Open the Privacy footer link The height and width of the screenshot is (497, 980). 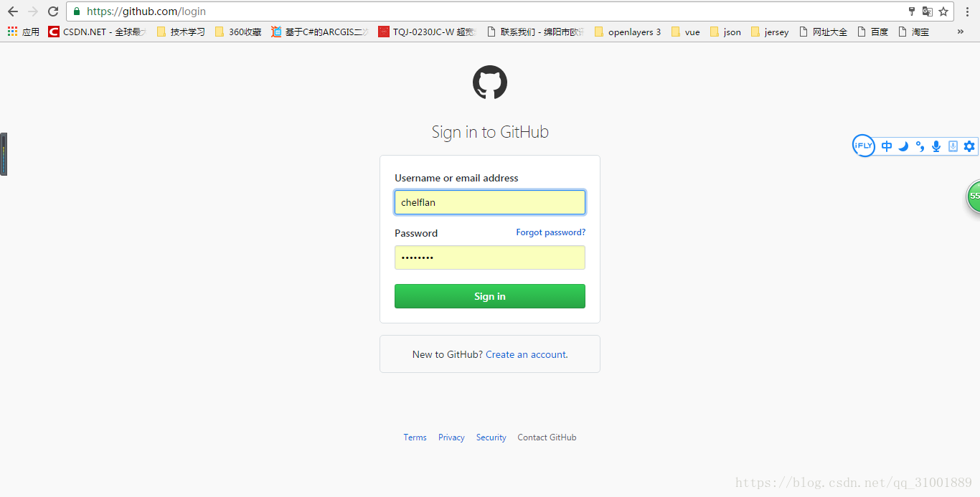[x=451, y=437]
